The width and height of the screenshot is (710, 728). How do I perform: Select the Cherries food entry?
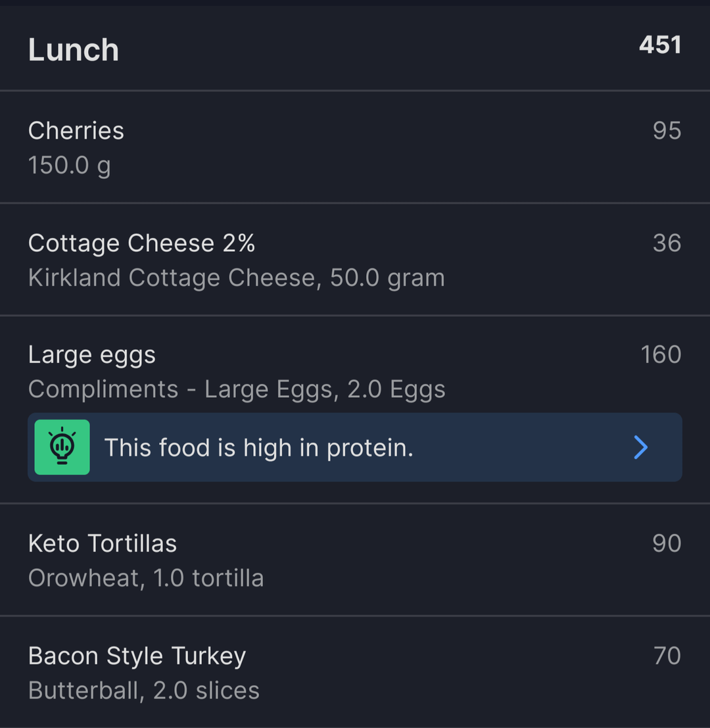point(355,147)
